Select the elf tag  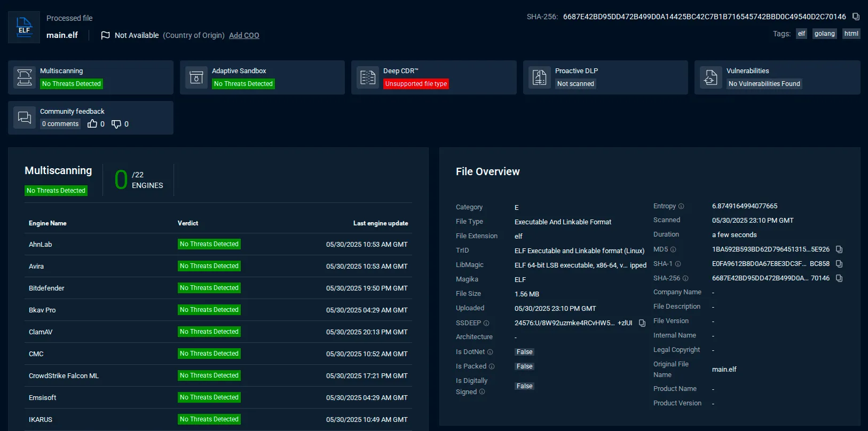[801, 34]
